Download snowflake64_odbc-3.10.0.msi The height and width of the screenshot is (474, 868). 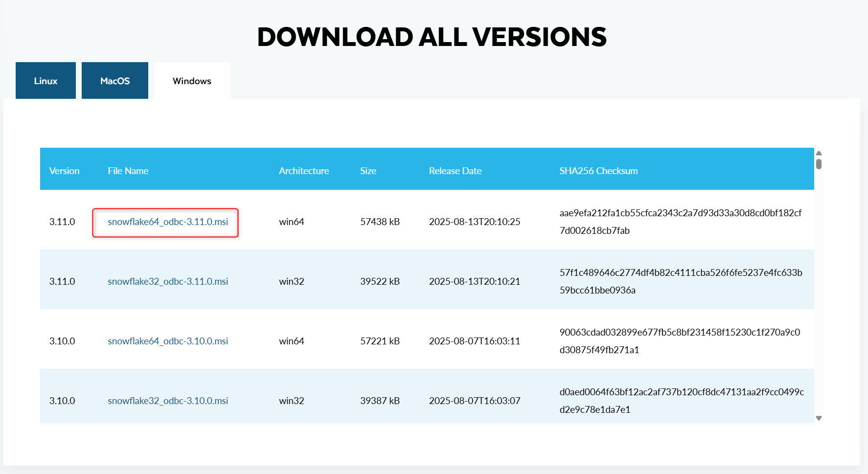168,341
